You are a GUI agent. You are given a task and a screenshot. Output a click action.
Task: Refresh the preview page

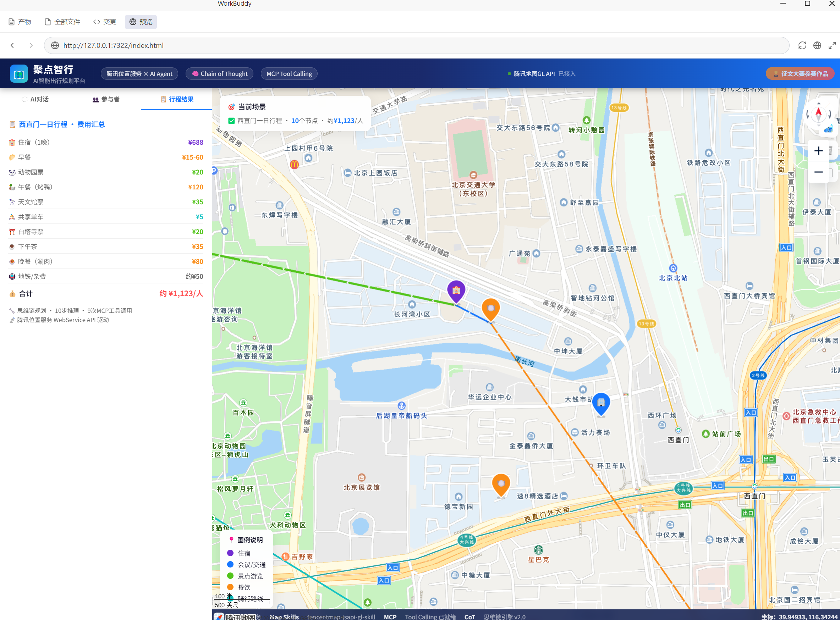click(x=802, y=45)
